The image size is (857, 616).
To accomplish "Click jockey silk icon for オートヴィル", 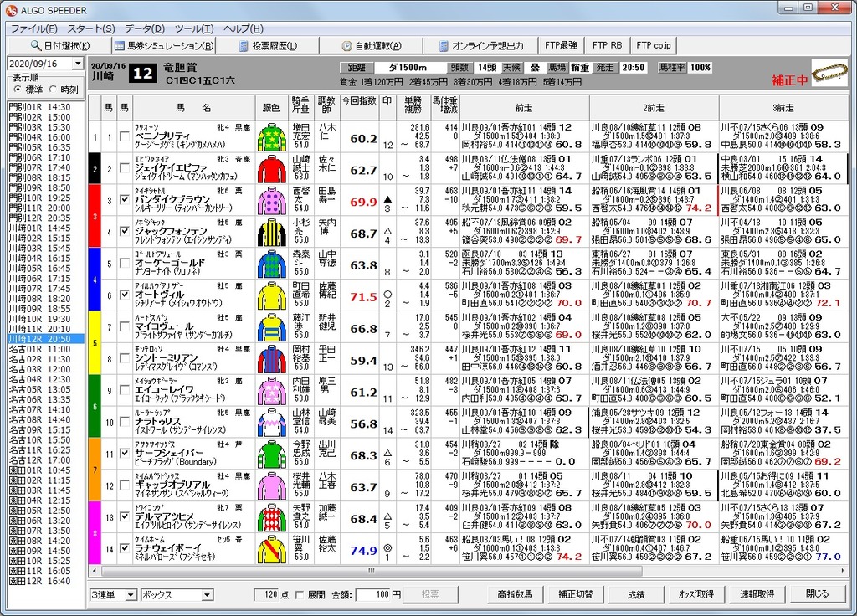I will [x=272, y=295].
